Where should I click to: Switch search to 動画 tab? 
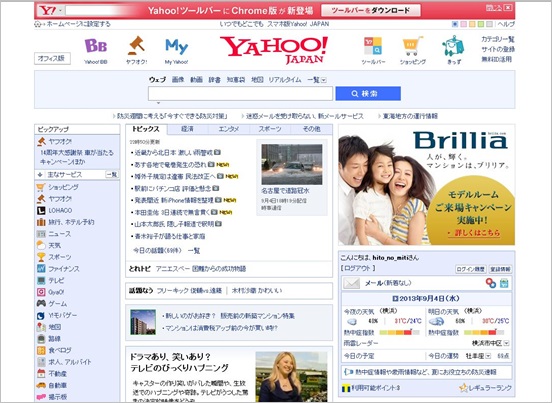point(196,80)
